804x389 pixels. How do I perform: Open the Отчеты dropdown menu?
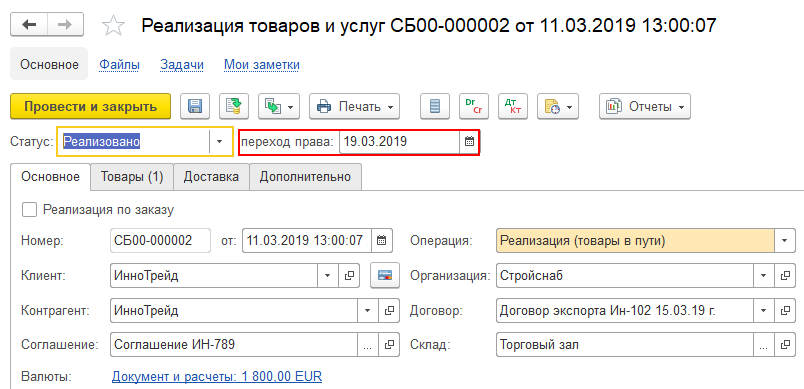tap(645, 107)
